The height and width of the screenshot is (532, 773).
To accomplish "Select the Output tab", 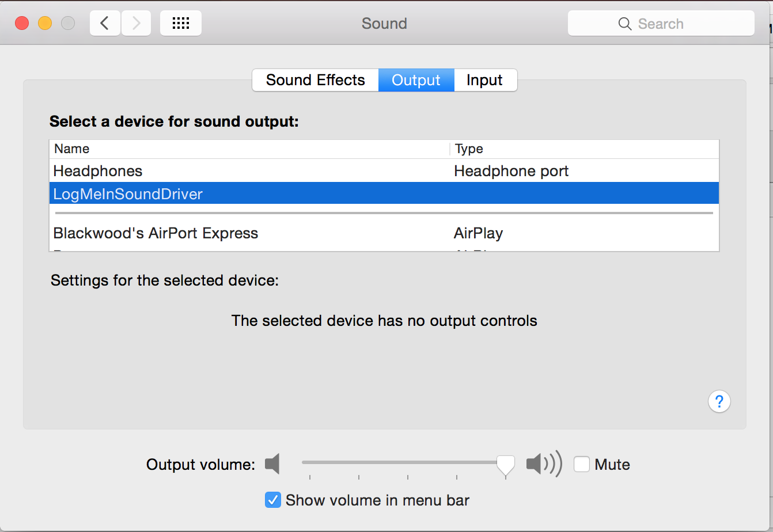I will [x=416, y=80].
